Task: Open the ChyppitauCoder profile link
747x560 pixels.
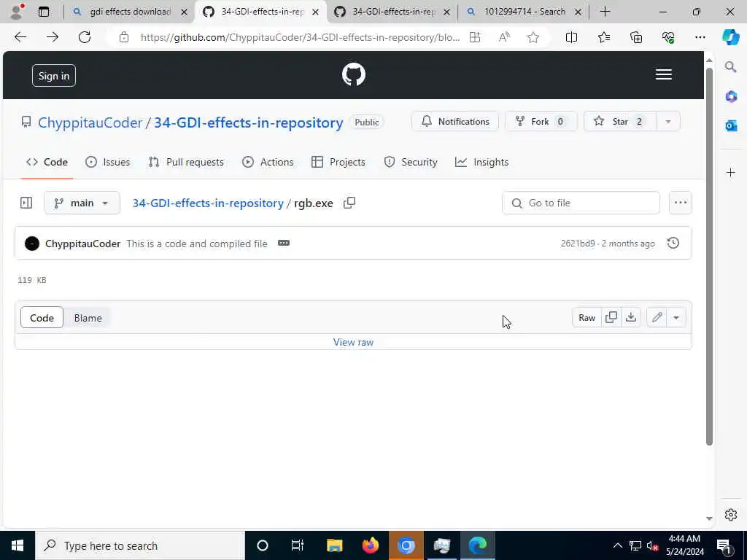Action: (90, 122)
